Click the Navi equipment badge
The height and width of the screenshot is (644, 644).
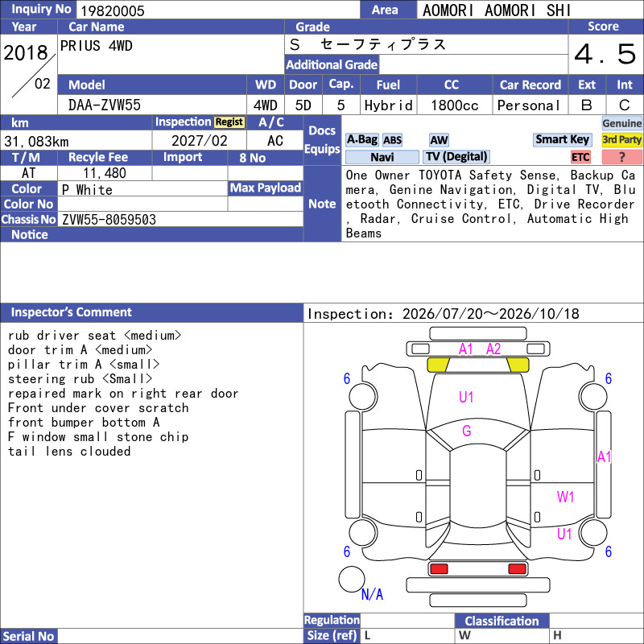point(382,157)
